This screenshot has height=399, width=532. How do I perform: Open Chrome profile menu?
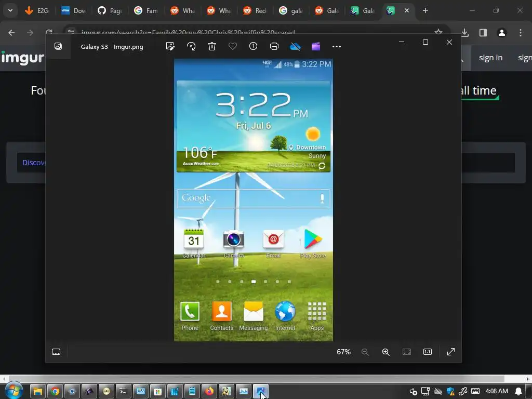(502, 33)
